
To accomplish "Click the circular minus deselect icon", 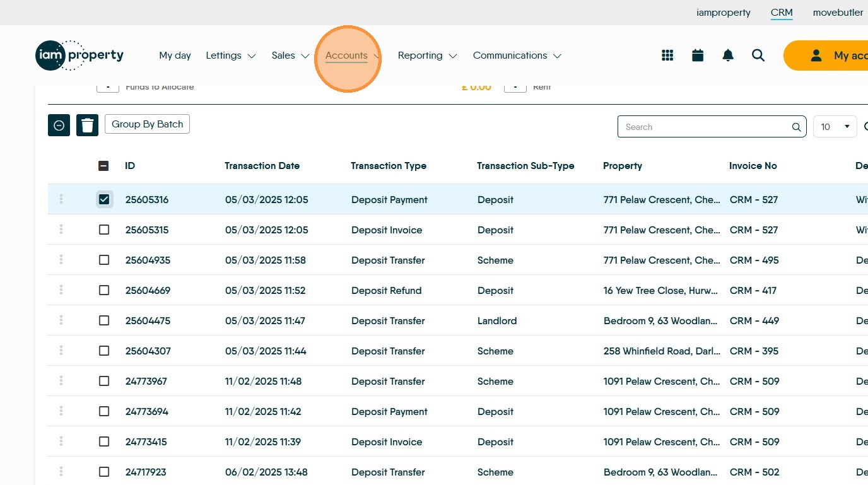I will (59, 126).
